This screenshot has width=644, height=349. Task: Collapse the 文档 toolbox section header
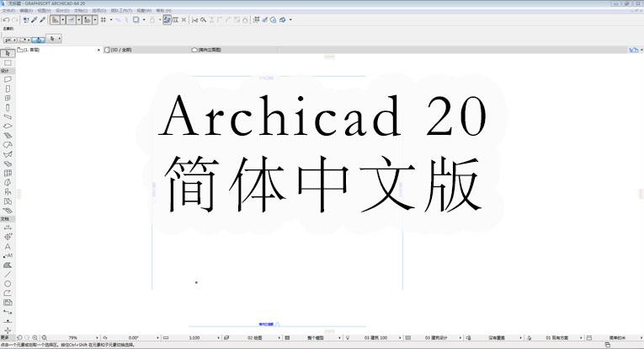click(x=8, y=219)
